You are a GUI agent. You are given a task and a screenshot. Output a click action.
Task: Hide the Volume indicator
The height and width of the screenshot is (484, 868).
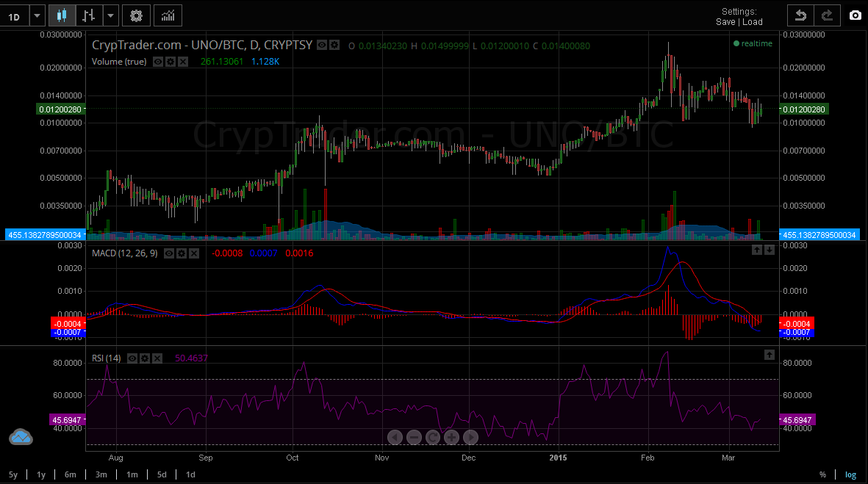pos(158,62)
